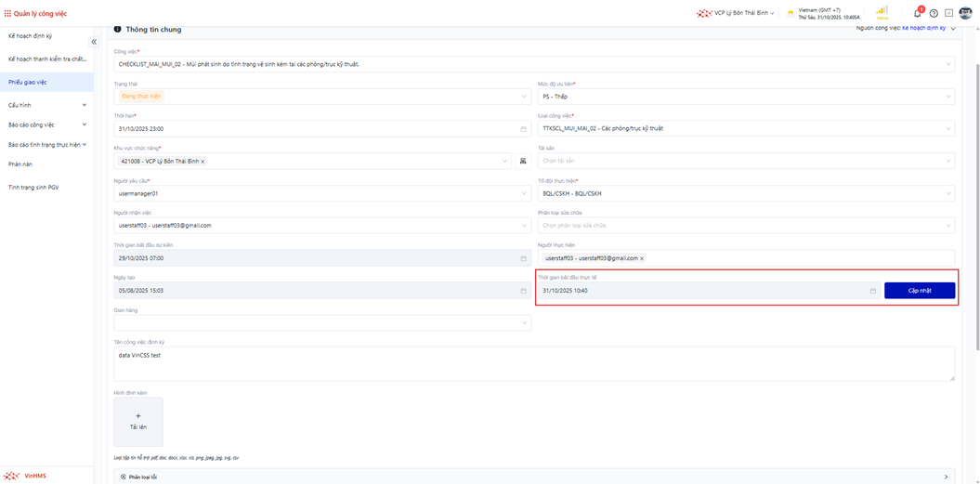980x484 pixels.
Task: Open calendar icon in Thời gian bắt đầu thực tế
Action: coord(872,291)
